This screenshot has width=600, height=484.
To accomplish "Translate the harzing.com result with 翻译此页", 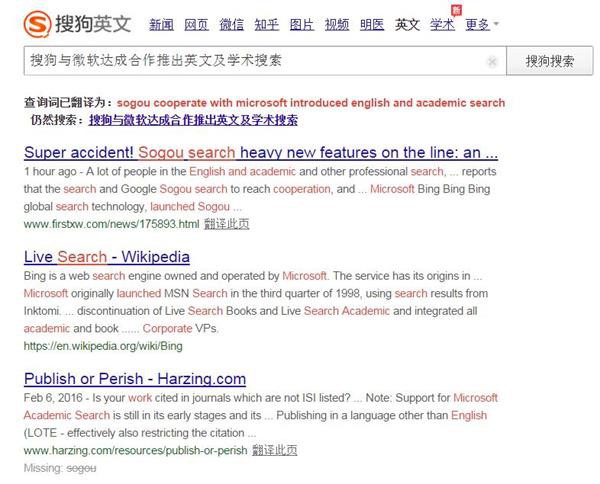I will (x=274, y=450).
